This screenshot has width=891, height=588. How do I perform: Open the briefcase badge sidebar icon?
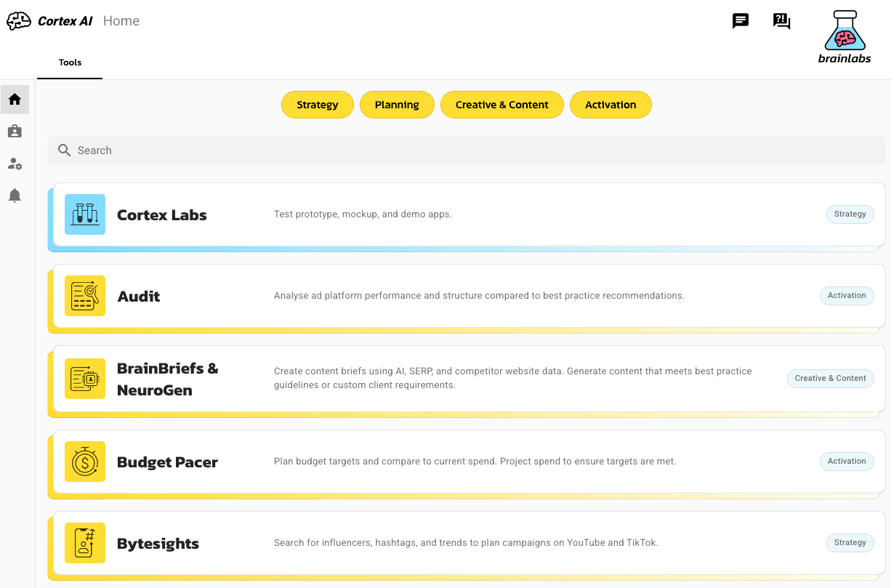tap(15, 132)
